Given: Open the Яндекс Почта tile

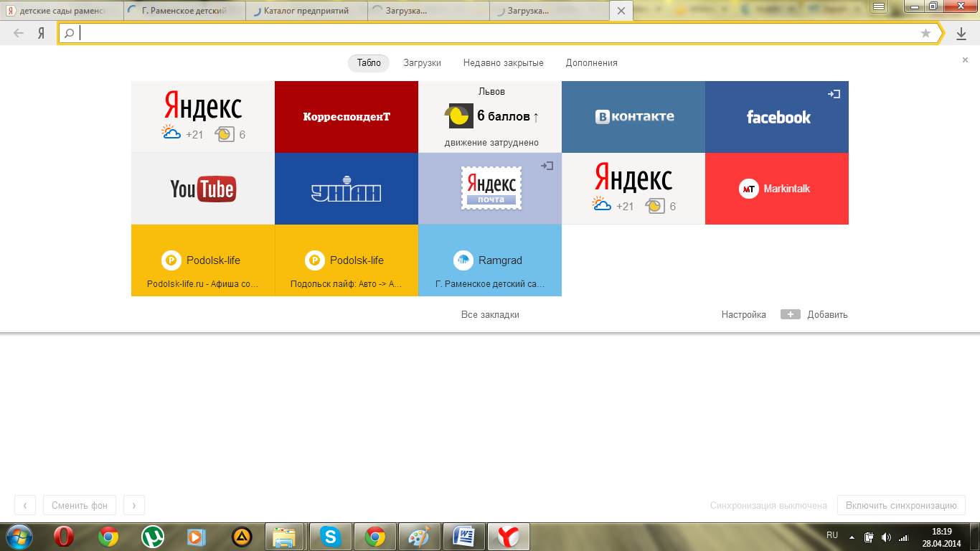Looking at the screenshot, I should point(490,189).
